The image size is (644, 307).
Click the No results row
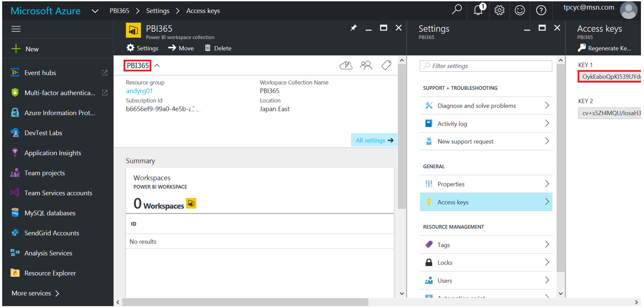pyautogui.click(x=260, y=241)
